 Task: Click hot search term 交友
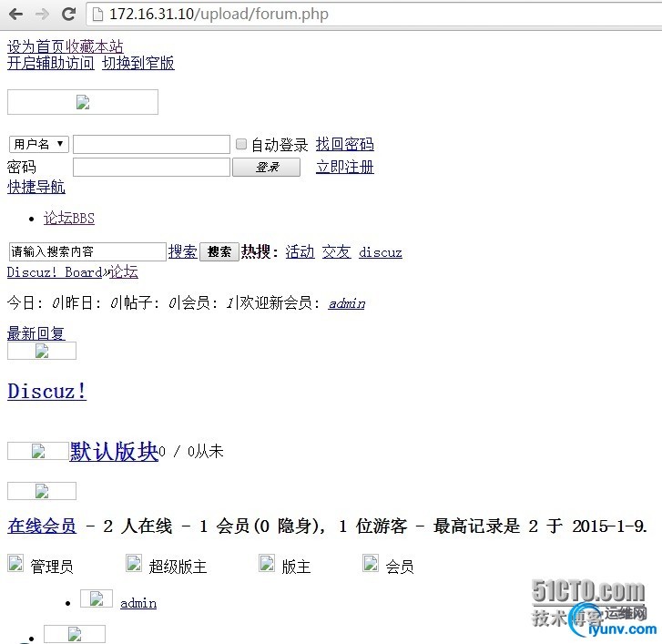click(336, 251)
